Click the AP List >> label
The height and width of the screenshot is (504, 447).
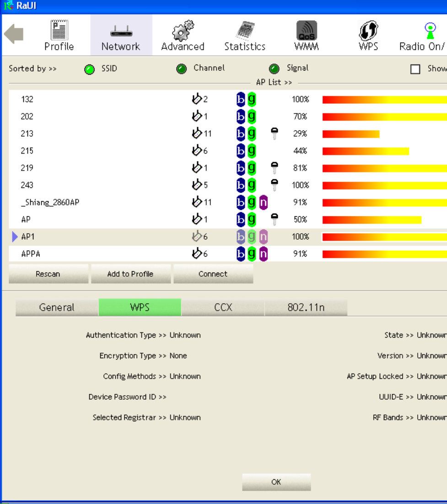tap(274, 82)
